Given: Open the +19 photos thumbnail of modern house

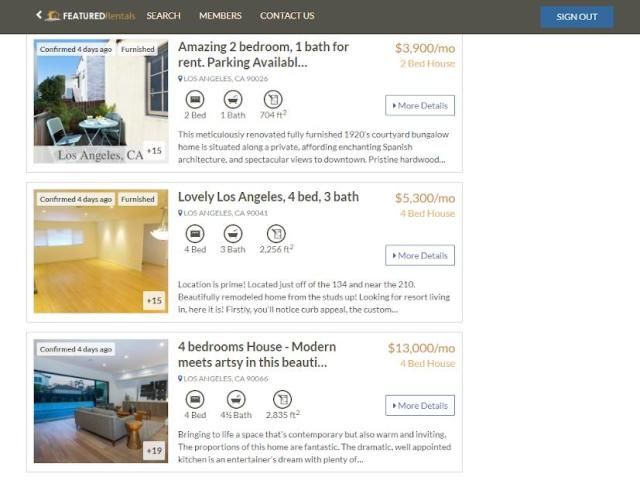Looking at the screenshot, I should (155, 451).
